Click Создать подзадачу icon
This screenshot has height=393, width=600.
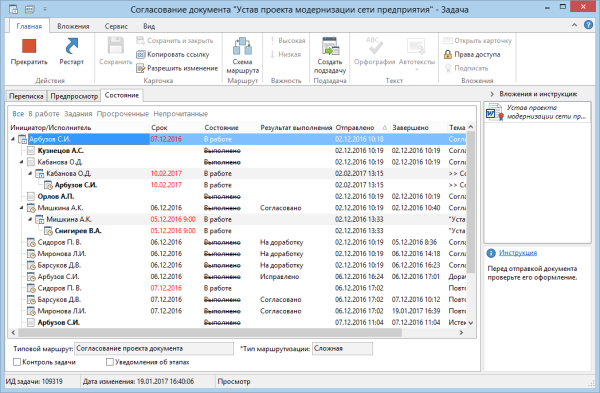[x=330, y=46]
